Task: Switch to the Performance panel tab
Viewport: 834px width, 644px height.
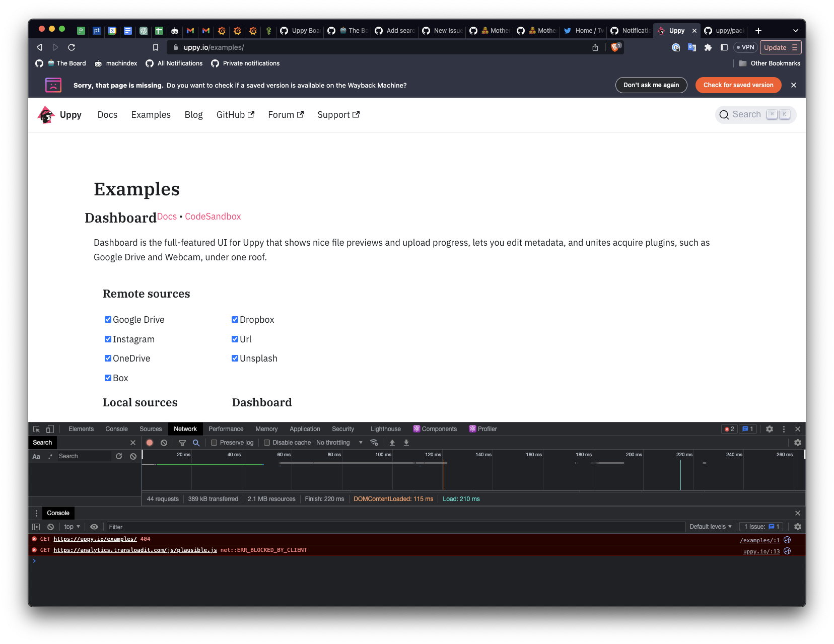Action: pos(226,429)
